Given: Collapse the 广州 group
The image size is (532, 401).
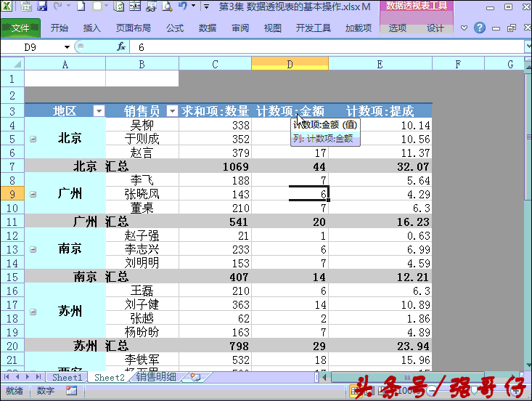Looking at the screenshot, I should (33, 194).
